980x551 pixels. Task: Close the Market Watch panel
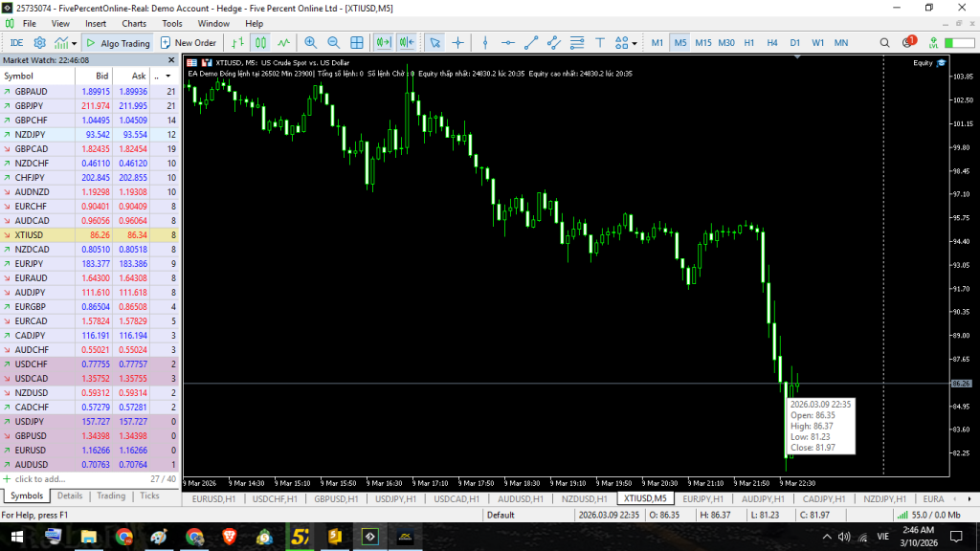pos(171,60)
